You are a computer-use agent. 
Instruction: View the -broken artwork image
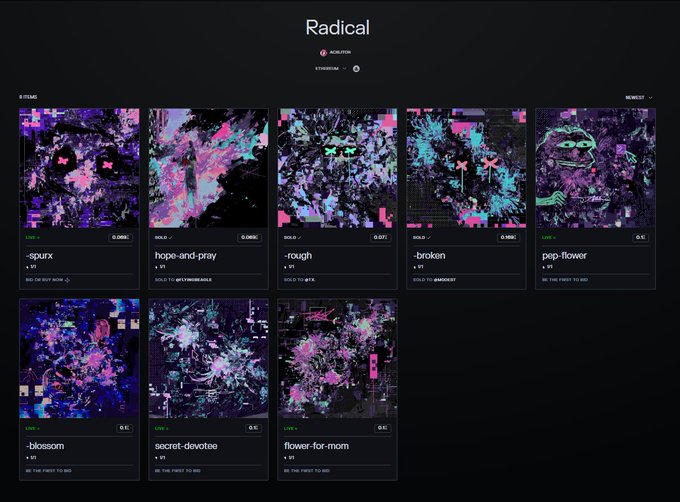466,168
